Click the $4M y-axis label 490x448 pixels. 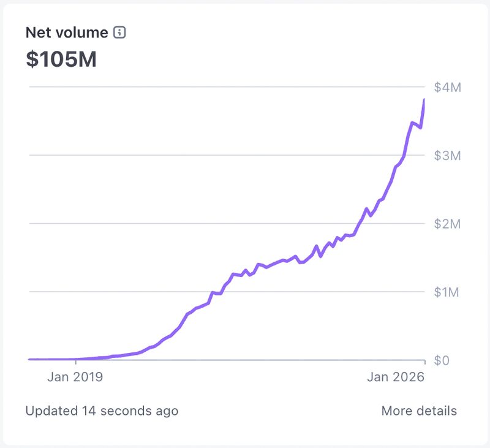click(447, 87)
